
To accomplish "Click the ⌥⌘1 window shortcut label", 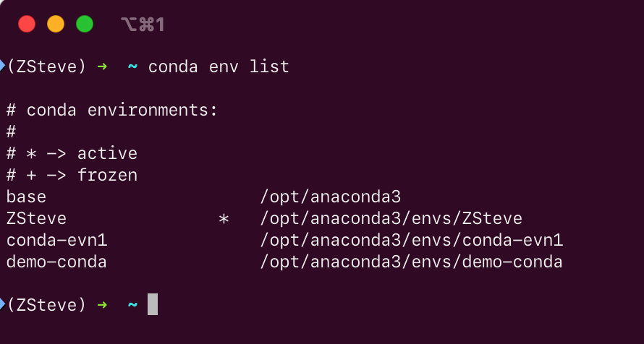I will 143,24.
